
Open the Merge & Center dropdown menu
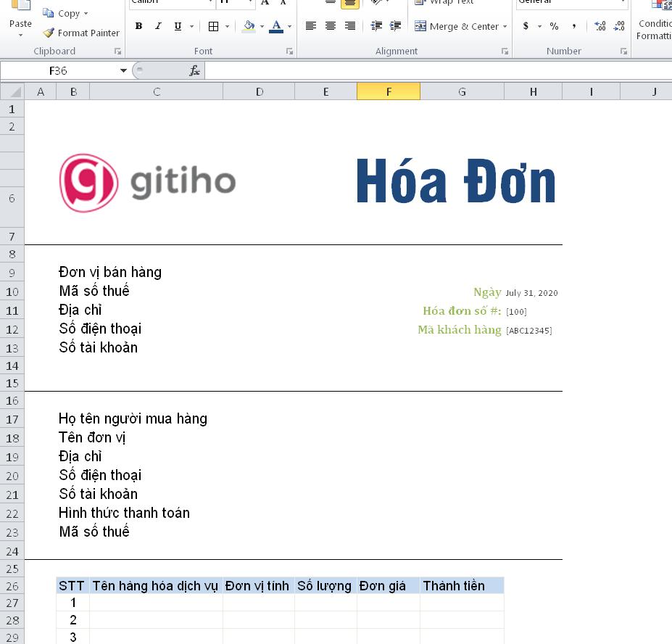[x=505, y=26]
